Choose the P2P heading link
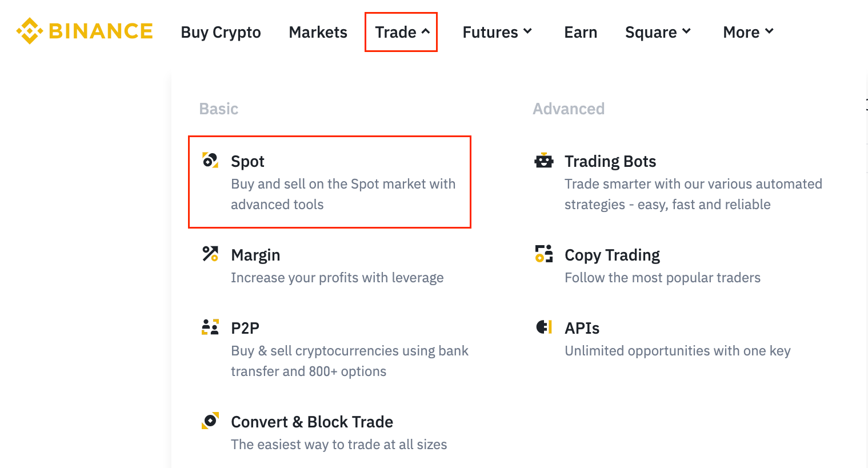This screenshot has height=468, width=868. point(245,328)
